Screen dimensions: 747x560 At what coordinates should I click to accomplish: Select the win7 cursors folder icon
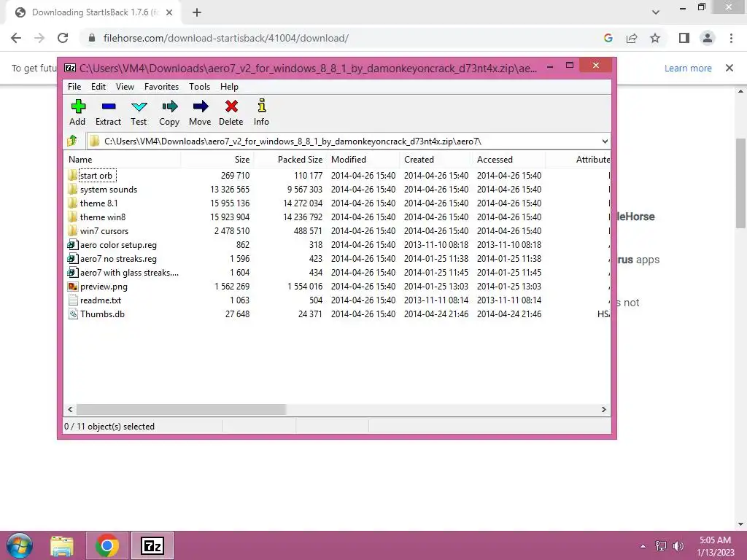coord(72,230)
